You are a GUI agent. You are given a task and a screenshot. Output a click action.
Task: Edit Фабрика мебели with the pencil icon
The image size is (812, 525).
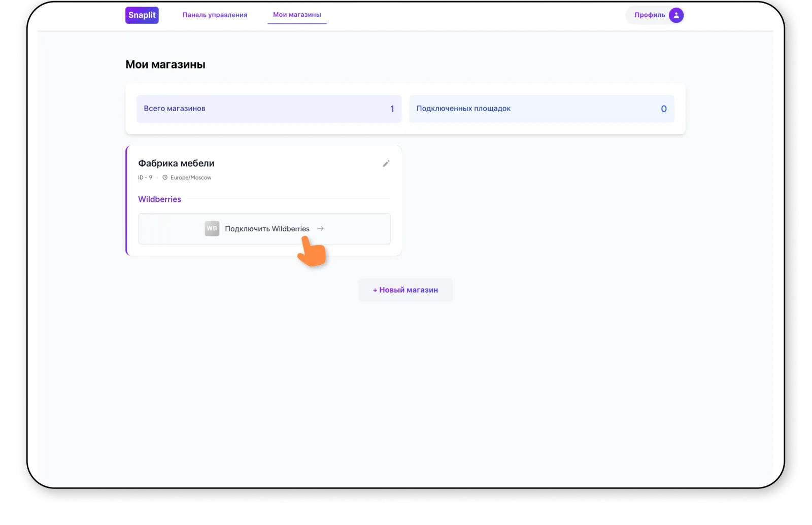[x=386, y=163]
